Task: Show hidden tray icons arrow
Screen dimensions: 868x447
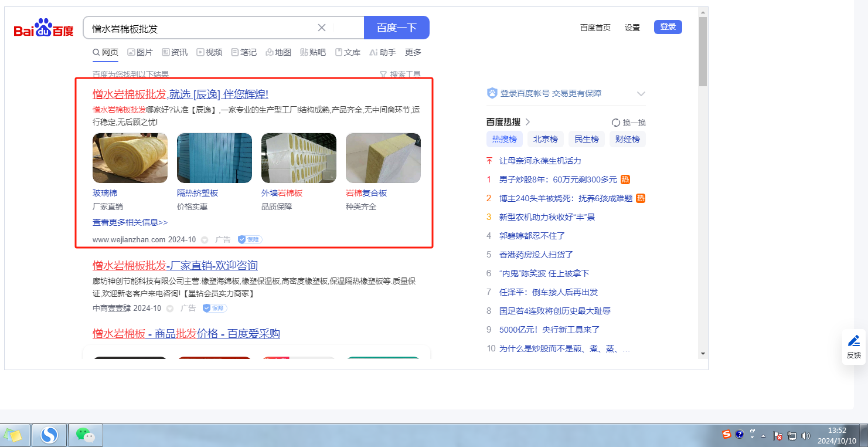Action: (x=763, y=436)
